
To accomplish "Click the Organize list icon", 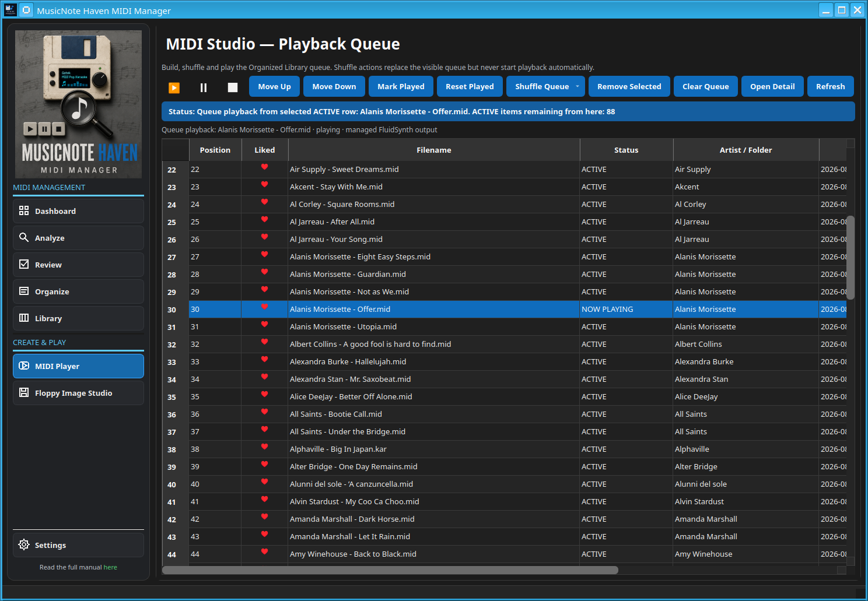I will (x=24, y=291).
